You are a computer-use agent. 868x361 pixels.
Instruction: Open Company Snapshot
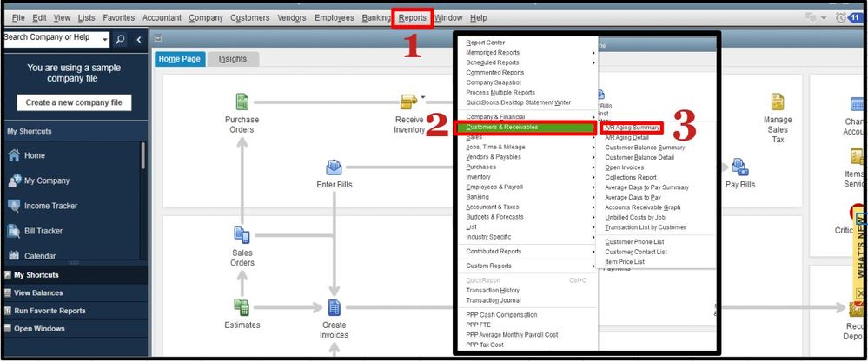pos(494,82)
